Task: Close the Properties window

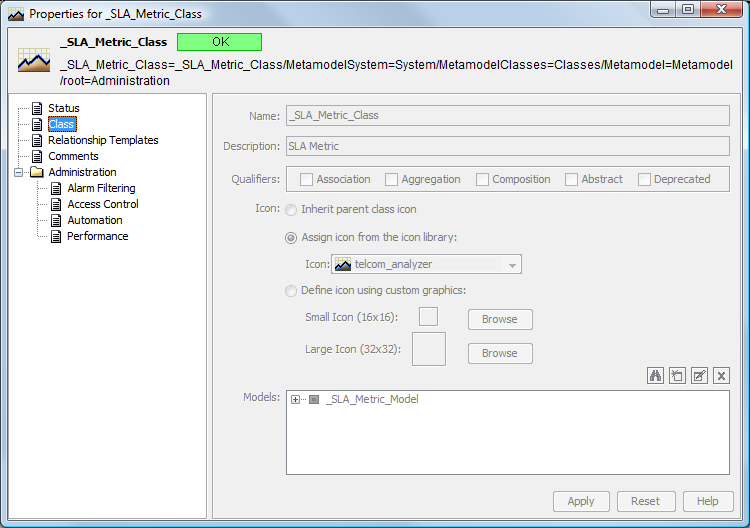Action: coord(722,10)
